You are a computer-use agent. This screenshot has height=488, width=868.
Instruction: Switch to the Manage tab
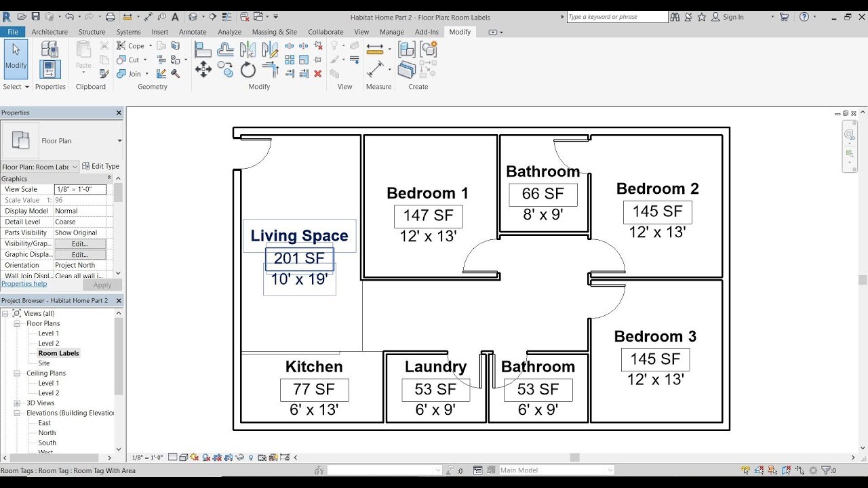coord(391,32)
